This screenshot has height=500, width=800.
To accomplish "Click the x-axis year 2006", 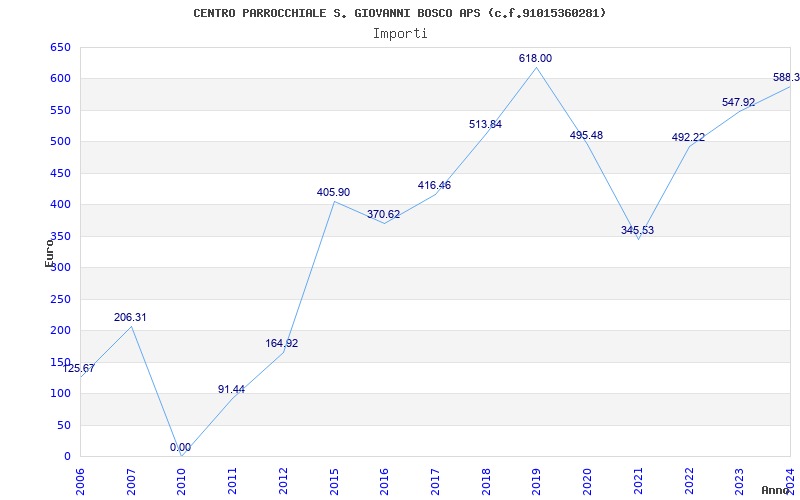I will click(81, 482).
